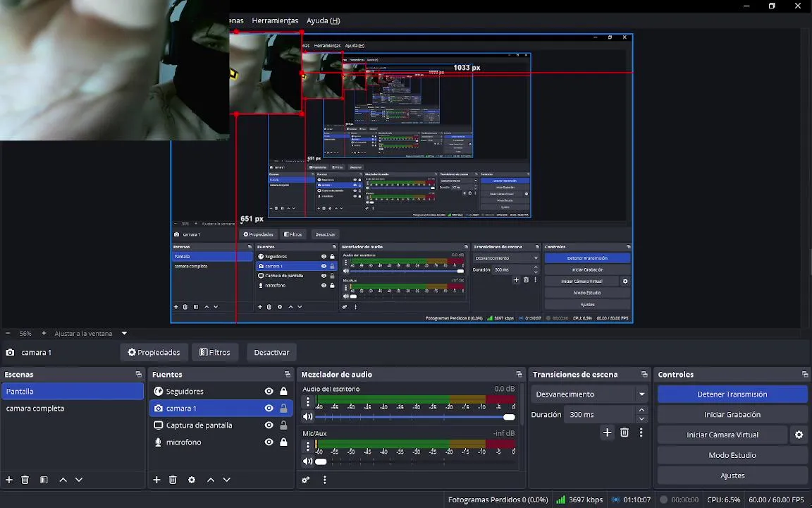Toggle microfono source visibility eye
812x508 pixels.
[269, 442]
